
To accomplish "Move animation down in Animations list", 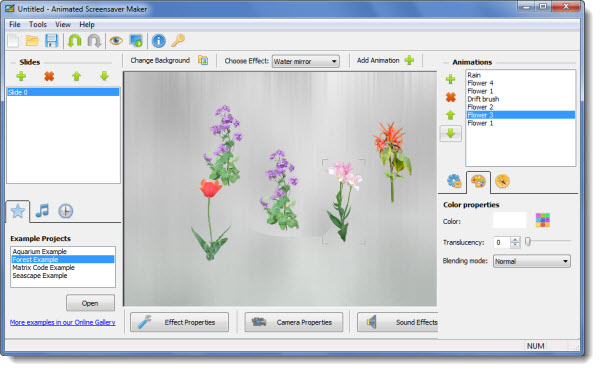I will click(x=451, y=133).
